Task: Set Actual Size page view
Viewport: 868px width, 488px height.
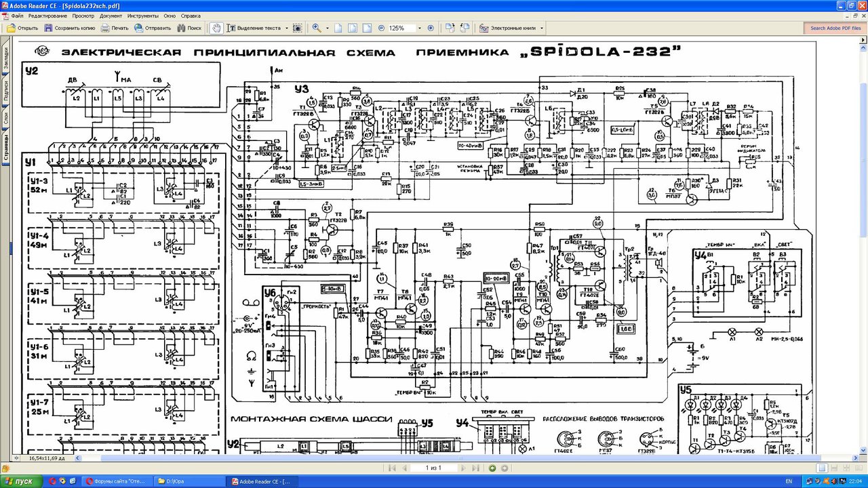Action: 338,28
